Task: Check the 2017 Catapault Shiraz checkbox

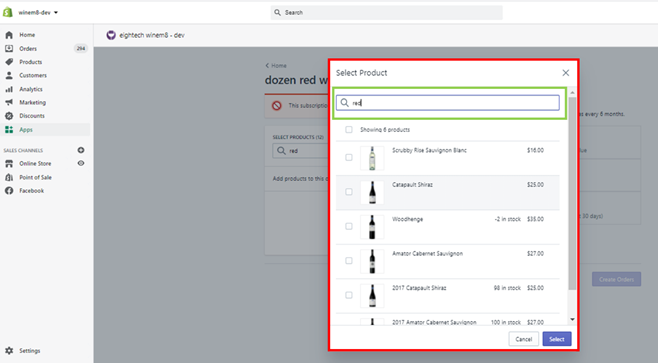Action: point(349,295)
